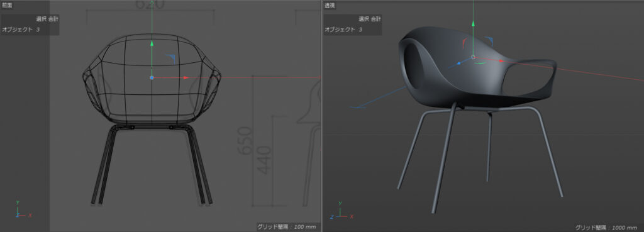Click the blue Z-axis handle in perspective view
Image resolution: width=644 pixels, height=232 pixels.
(x=458, y=64)
